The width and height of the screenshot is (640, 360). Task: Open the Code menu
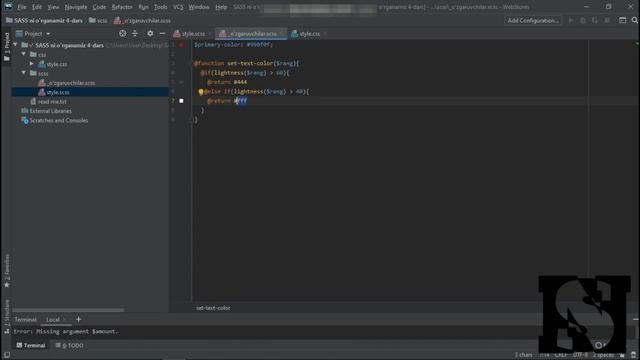point(99,7)
